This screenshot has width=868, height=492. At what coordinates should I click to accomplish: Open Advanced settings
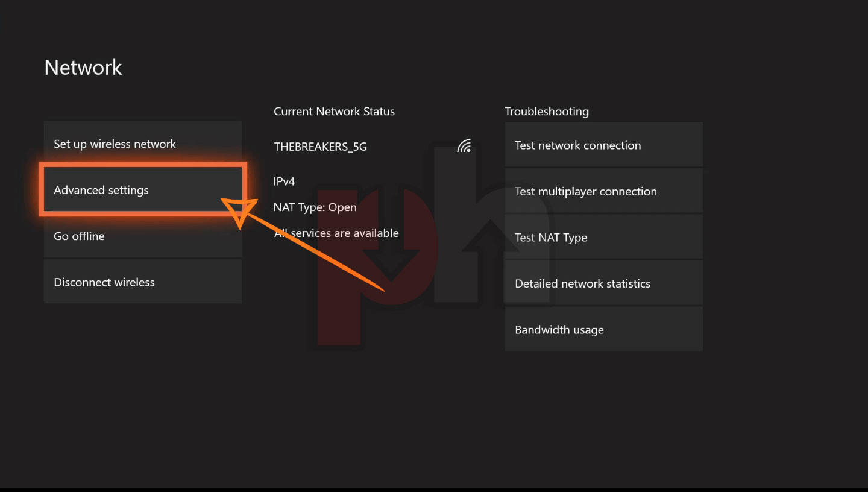point(143,189)
